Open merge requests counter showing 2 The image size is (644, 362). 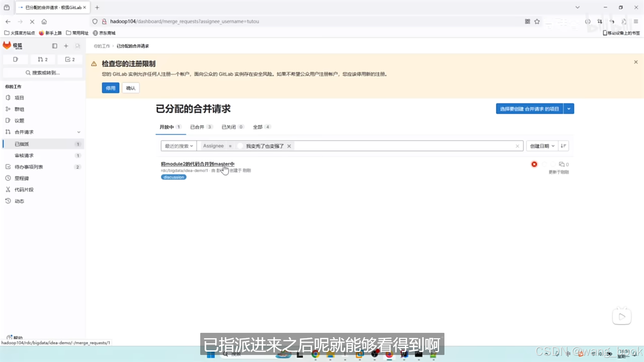43,59
